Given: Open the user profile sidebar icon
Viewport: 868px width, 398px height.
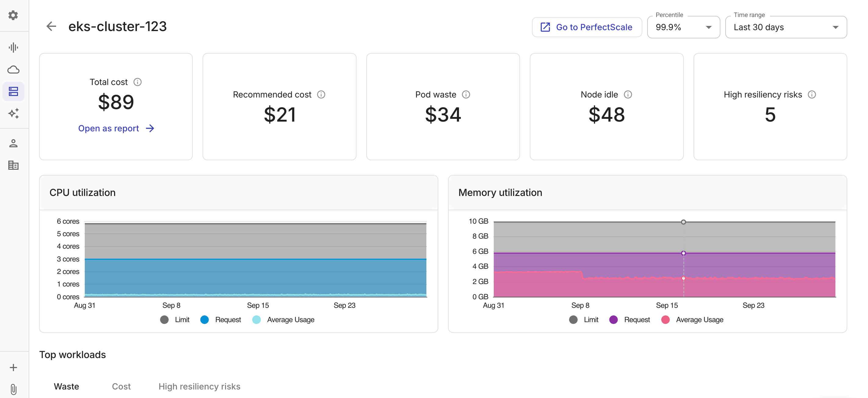Looking at the screenshot, I should click(13, 144).
